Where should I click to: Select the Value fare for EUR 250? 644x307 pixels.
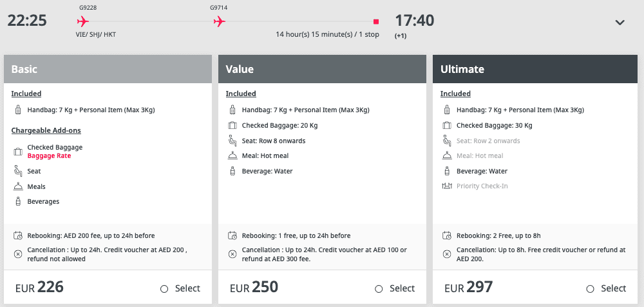pyautogui.click(x=379, y=289)
